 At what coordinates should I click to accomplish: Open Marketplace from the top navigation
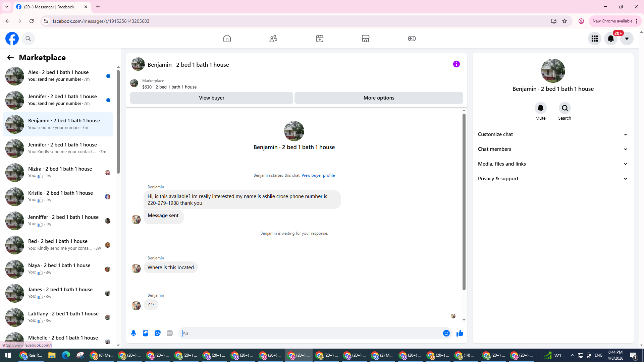click(x=366, y=39)
